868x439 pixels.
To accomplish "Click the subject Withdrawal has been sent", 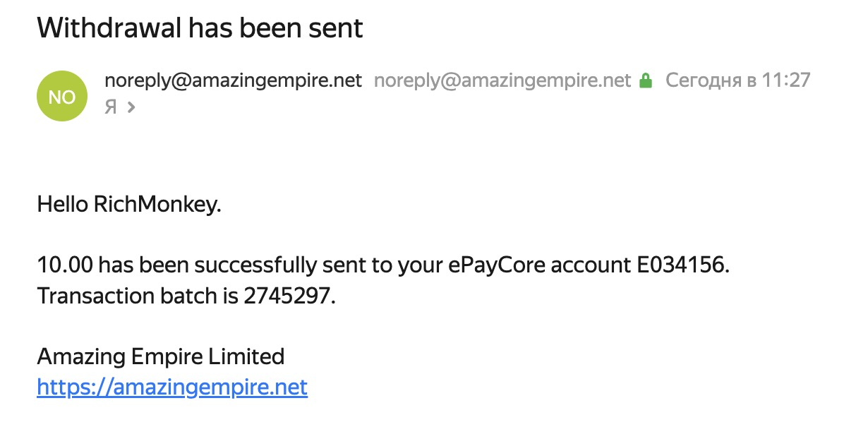I will [x=200, y=28].
